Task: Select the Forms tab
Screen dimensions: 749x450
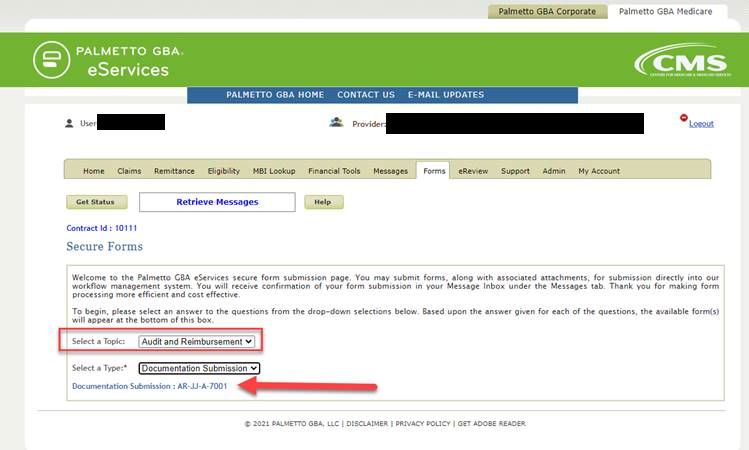Action: coord(434,171)
